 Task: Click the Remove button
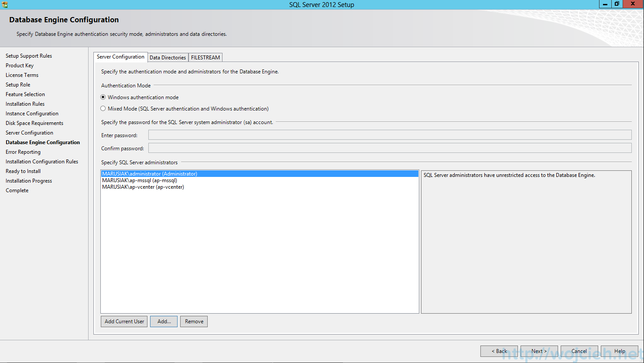point(194,322)
